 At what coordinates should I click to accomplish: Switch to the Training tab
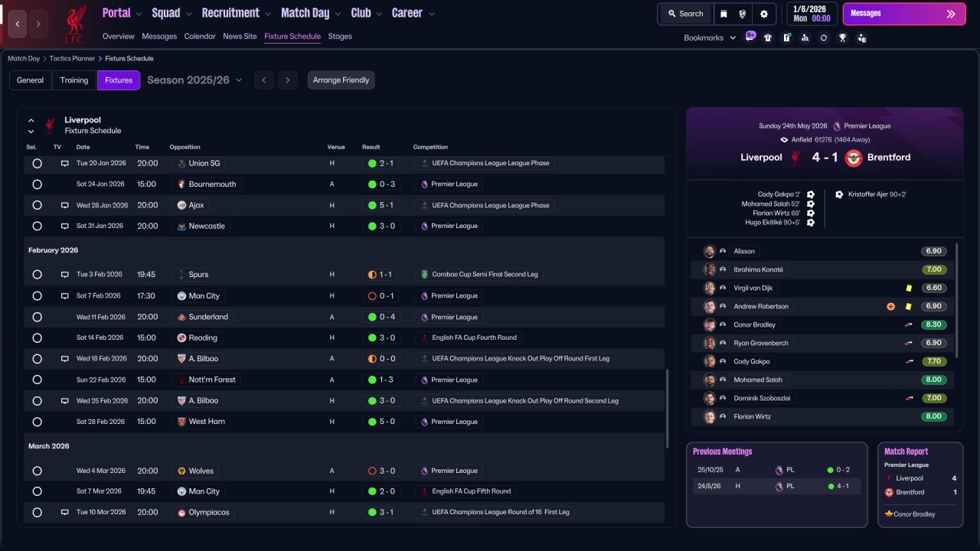click(x=74, y=80)
